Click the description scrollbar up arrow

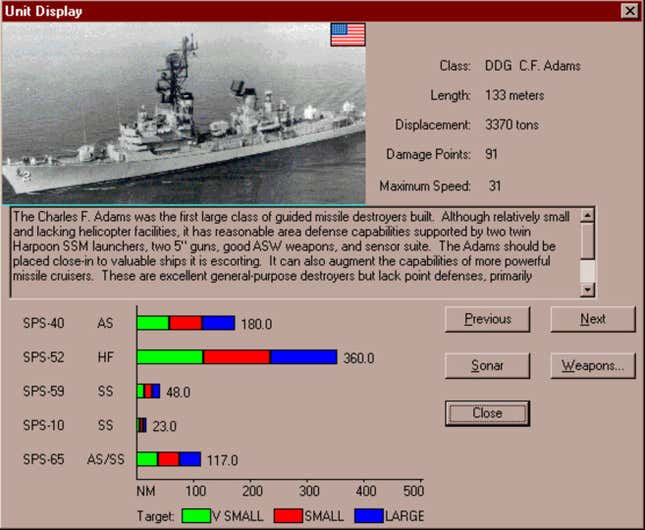(x=587, y=215)
